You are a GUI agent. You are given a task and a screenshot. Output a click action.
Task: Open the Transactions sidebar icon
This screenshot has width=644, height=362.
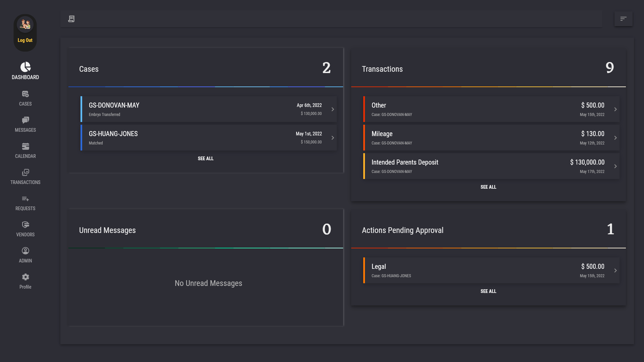25,173
